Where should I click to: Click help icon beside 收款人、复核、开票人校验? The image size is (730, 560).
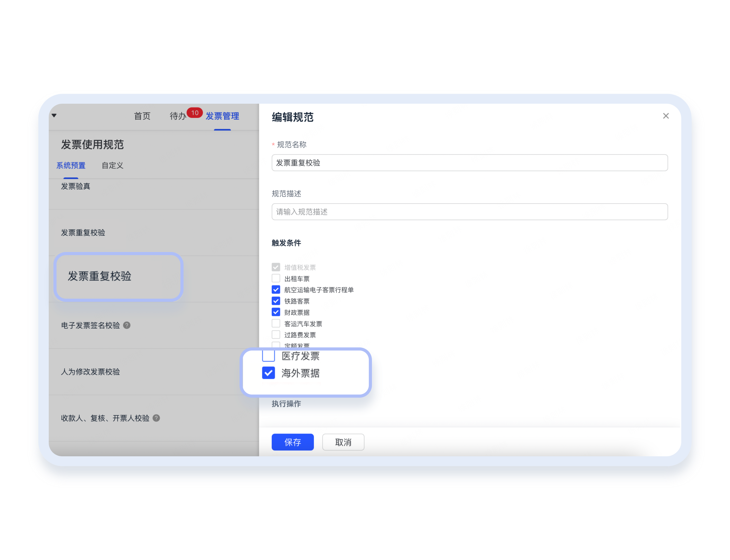[x=156, y=418]
